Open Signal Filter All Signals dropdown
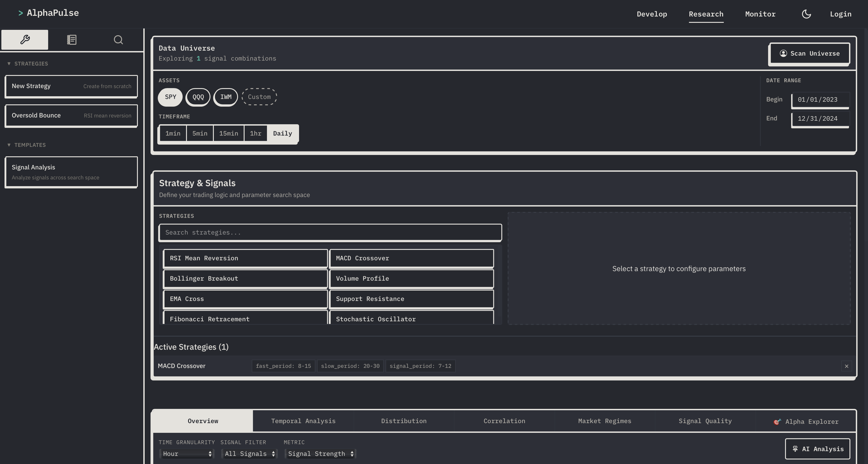868x464 pixels. tap(250, 454)
